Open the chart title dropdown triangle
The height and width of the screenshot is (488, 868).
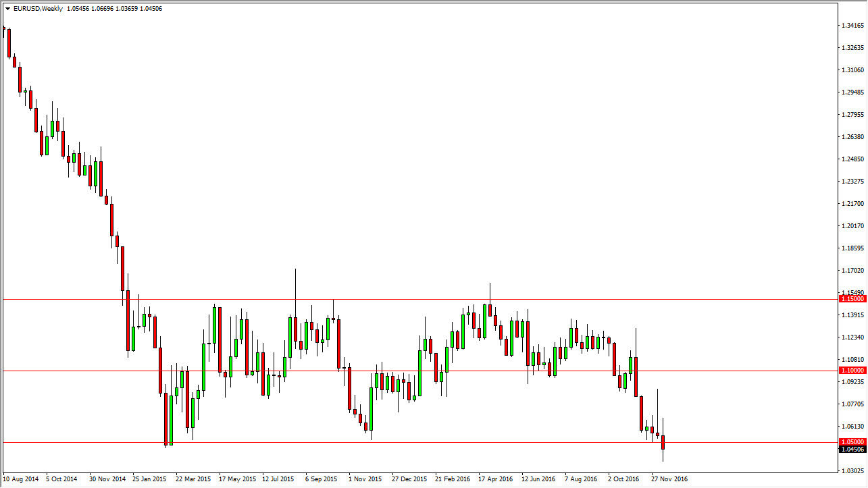click(x=7, y=9)
